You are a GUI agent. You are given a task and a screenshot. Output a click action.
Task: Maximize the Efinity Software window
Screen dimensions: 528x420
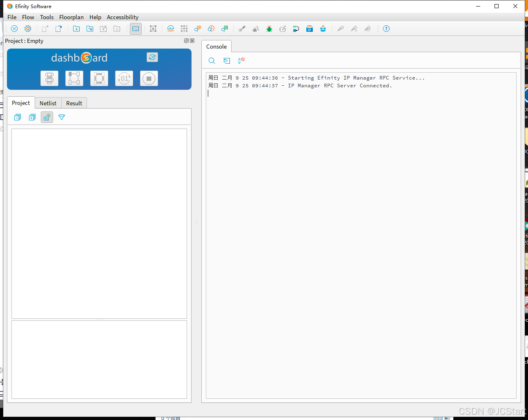coord(497,6)
